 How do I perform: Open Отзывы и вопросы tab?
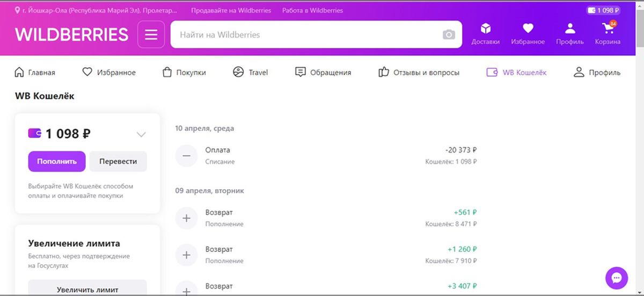pos(419,72)
